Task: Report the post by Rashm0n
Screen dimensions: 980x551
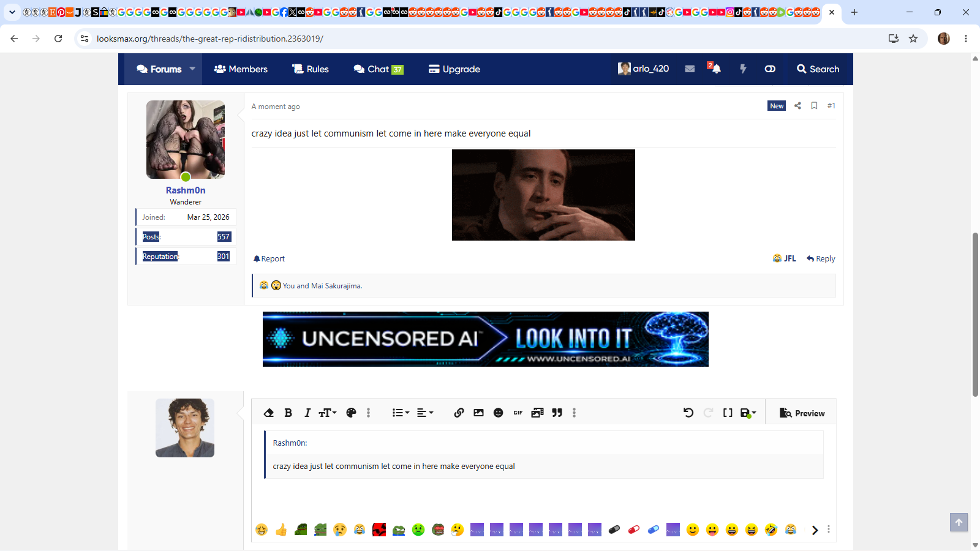Action: click(x=269, y=258)
